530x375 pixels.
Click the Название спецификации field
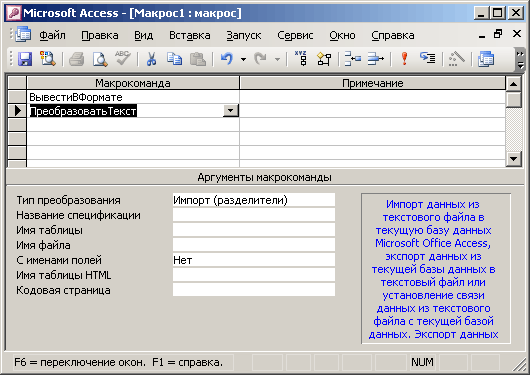[254, 215]
